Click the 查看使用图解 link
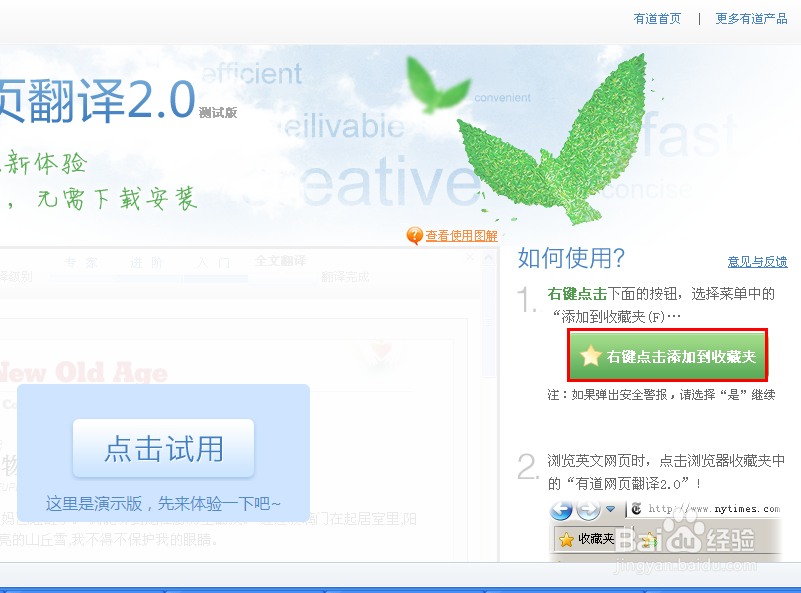 click(x=461, y=236)
